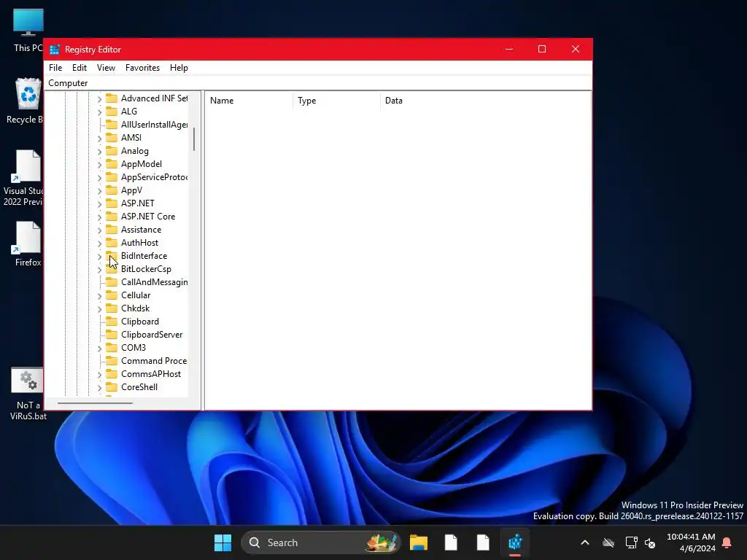Expand the Analog key

pyautogui.click(x=99, y=152)
